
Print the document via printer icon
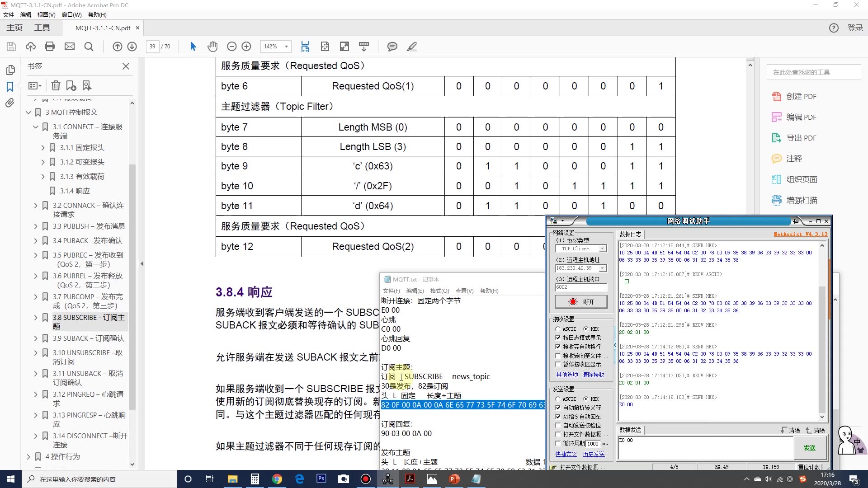50,47
